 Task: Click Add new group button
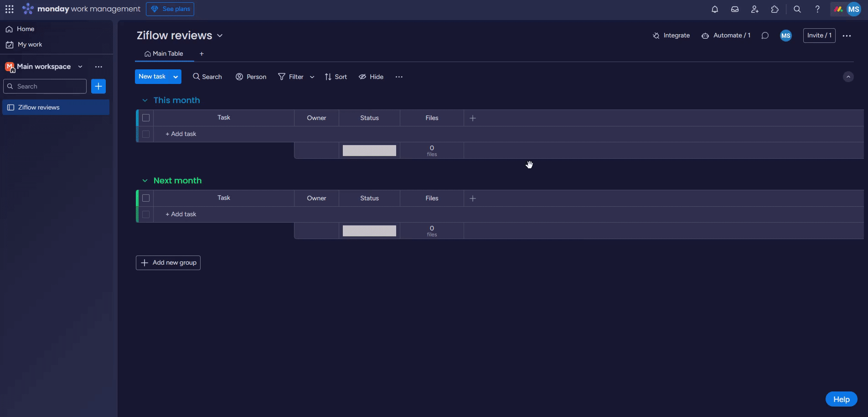coord(168,263)
